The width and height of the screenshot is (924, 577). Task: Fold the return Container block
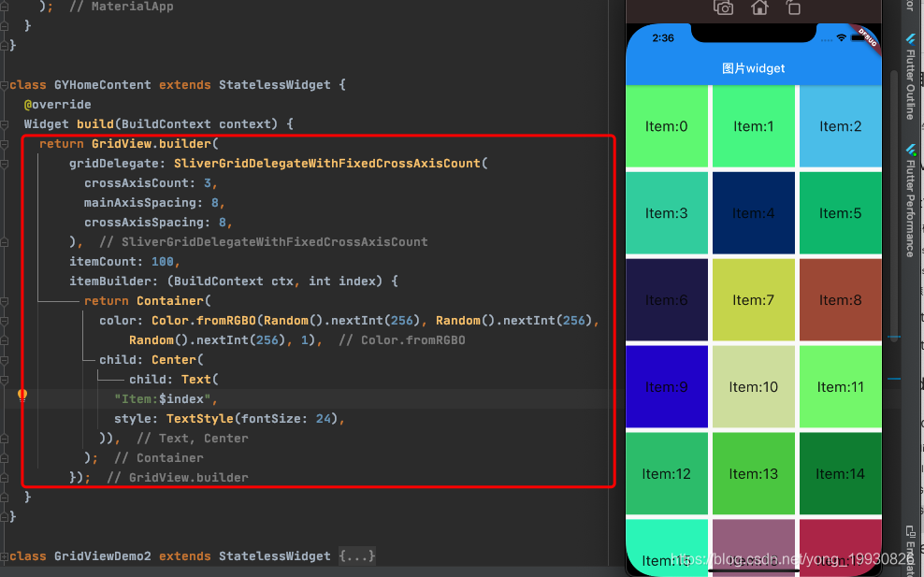(4, 301)
